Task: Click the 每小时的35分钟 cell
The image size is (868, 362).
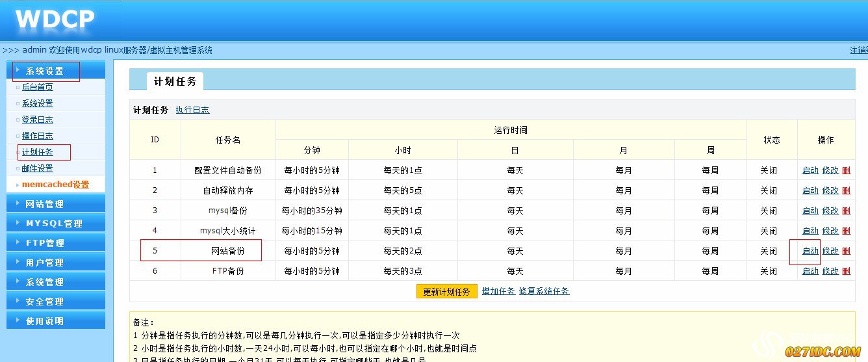Action: click(312, 211)
